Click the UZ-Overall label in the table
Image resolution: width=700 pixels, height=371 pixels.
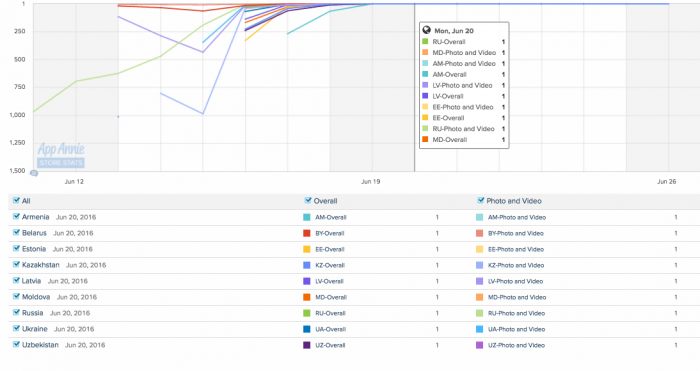pos(330,345)
